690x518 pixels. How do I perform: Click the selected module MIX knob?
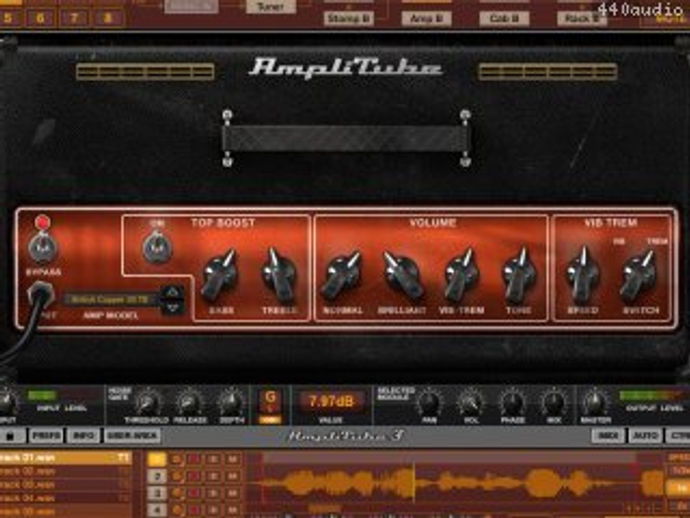(554, 402)
